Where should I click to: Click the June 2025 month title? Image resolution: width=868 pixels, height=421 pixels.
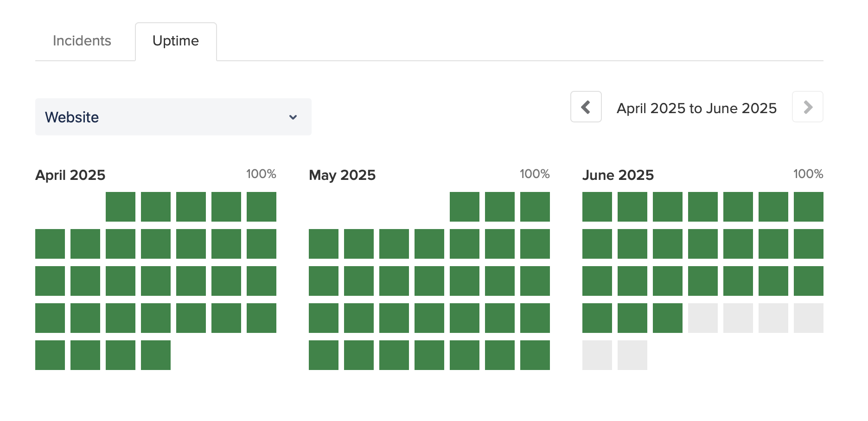tap(619, 175)
